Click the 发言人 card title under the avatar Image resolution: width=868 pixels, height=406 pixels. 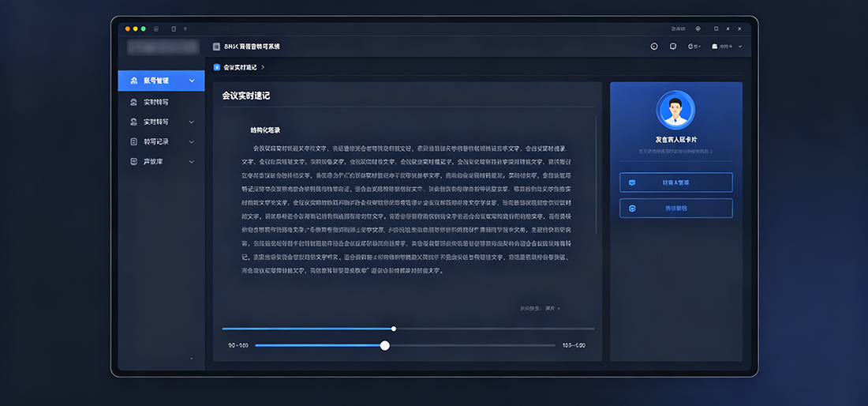click(676, 140)
